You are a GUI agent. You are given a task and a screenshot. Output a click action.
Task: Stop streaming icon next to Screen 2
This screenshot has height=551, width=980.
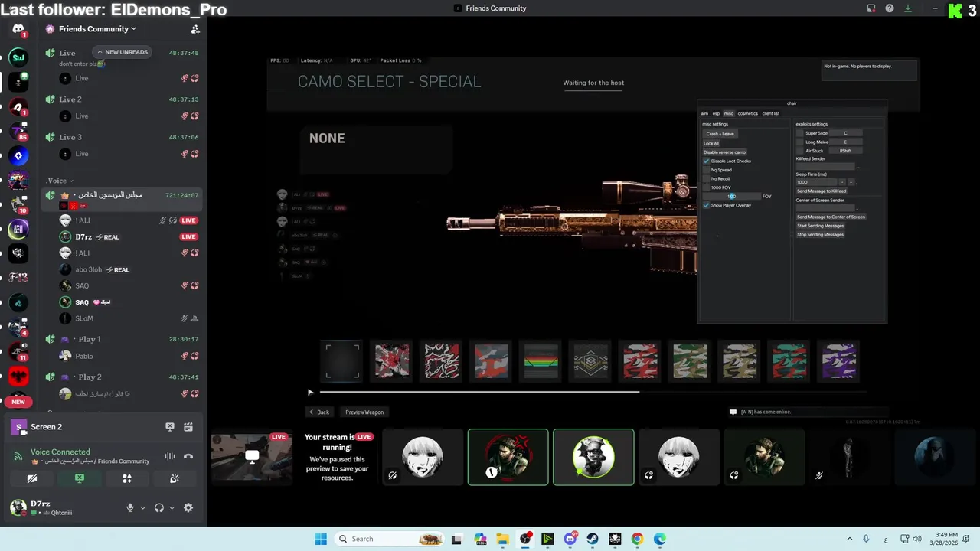pos(170,427)
